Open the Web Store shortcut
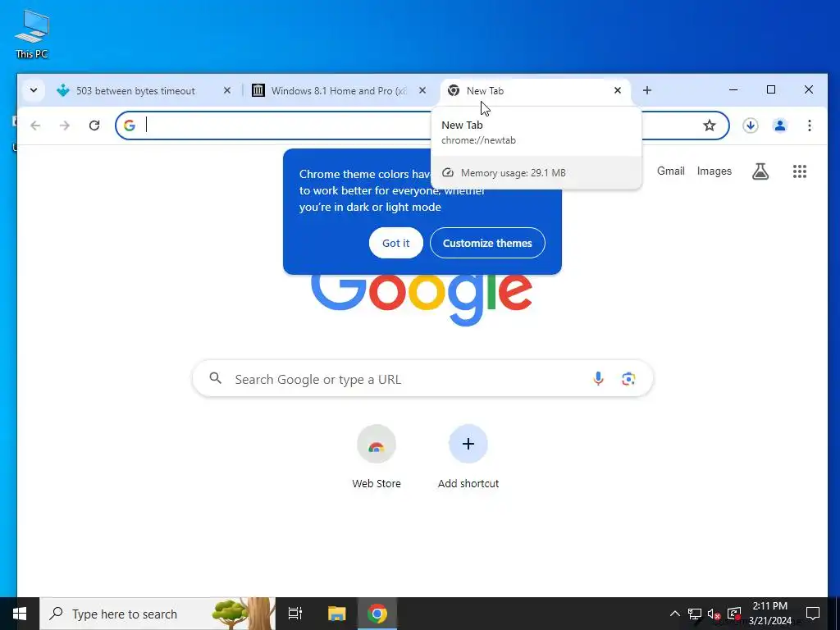This screenshot has width=840, height=630. click(377, 457)
